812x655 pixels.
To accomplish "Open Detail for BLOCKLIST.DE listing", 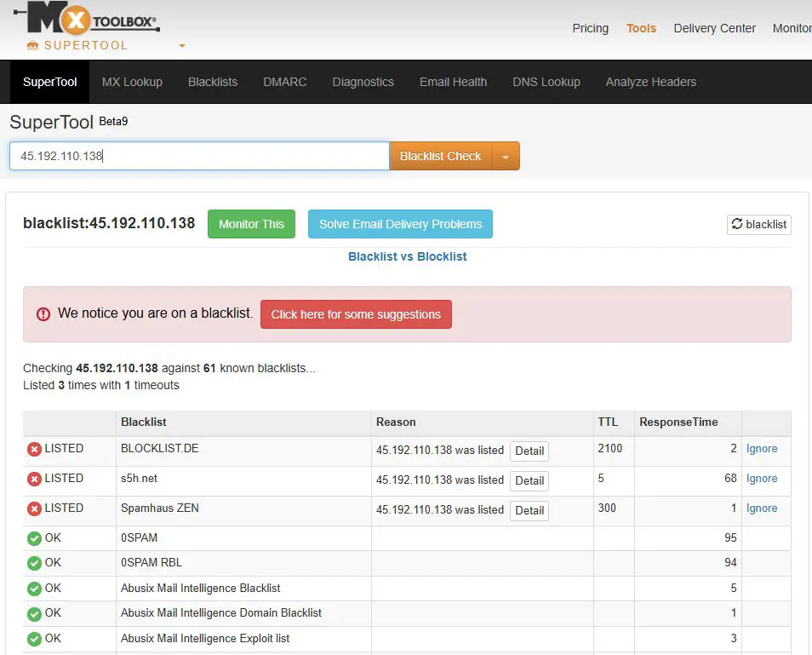I will point(529,451).
